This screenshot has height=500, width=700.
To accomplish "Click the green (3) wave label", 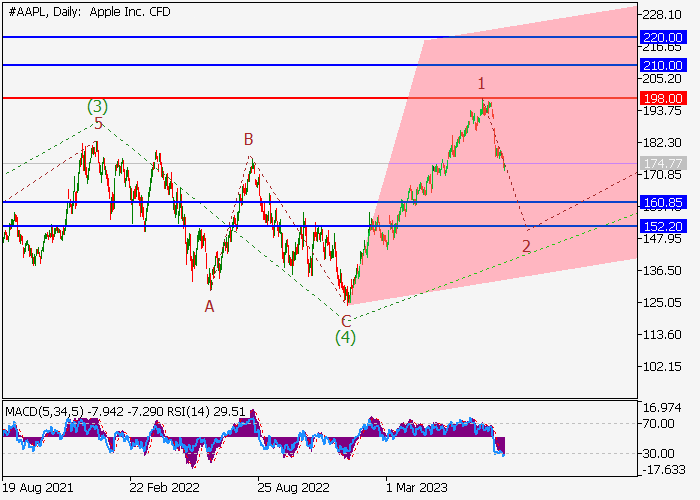I will (x=97, y=106).
